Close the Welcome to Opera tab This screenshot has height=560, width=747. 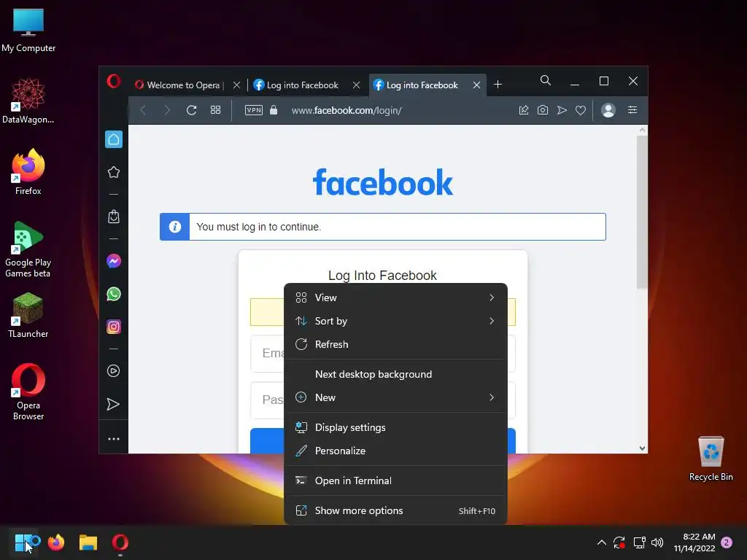click(237, 85)
